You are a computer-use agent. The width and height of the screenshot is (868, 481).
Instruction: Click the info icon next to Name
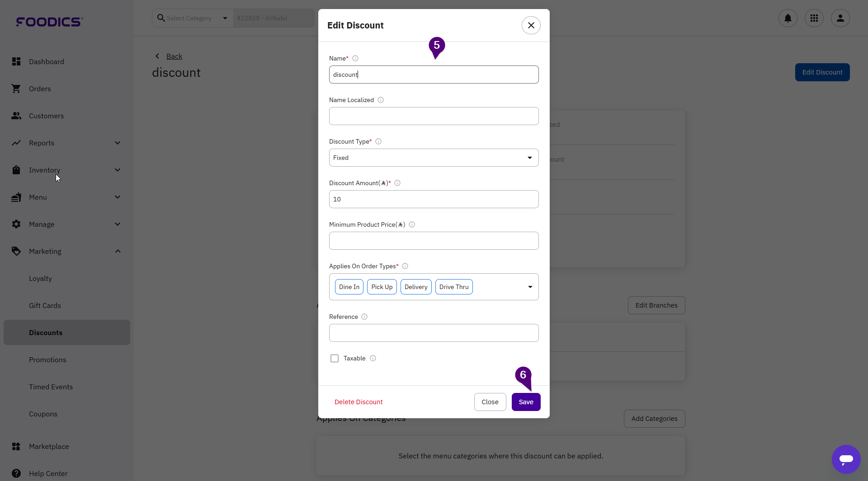click(355, 58)
